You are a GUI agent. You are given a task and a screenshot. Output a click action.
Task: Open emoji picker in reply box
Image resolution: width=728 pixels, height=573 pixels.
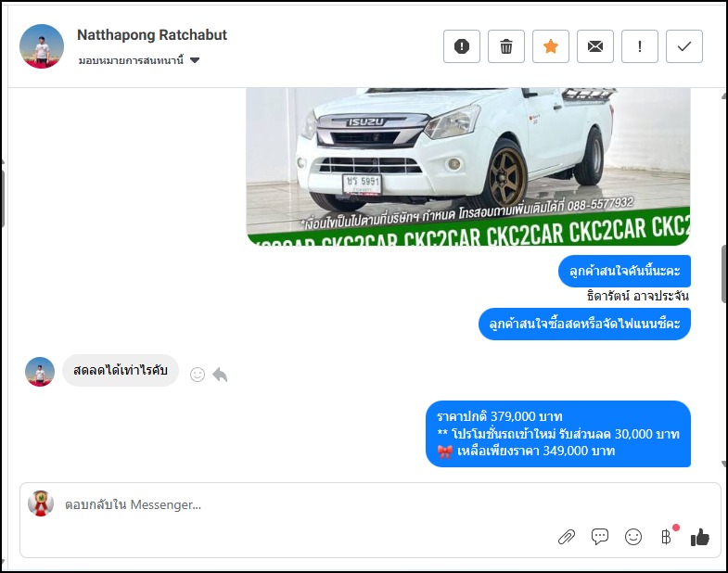click(x=633, y=537)
